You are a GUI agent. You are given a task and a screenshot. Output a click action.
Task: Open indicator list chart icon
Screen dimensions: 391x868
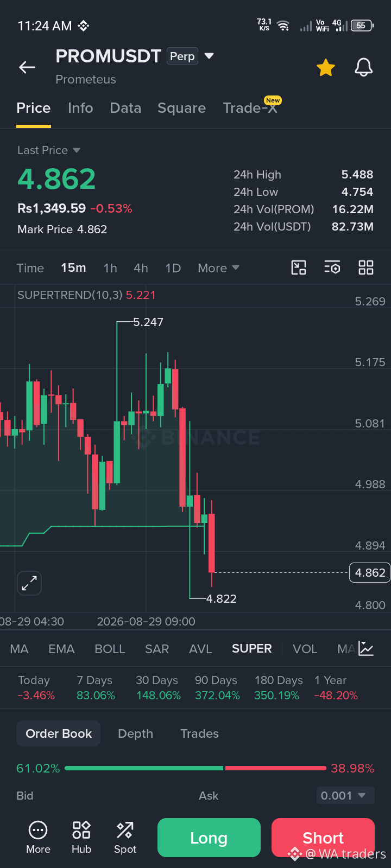click(366, 649)
